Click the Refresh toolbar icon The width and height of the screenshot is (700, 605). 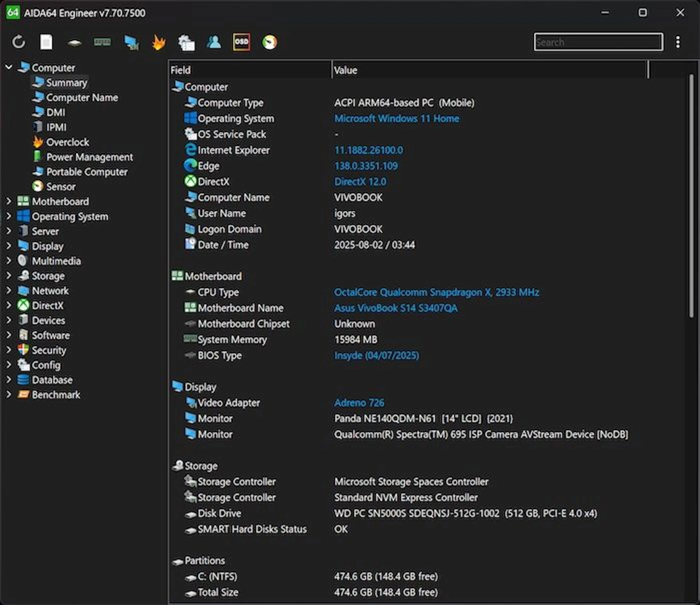tap(19, 42)
